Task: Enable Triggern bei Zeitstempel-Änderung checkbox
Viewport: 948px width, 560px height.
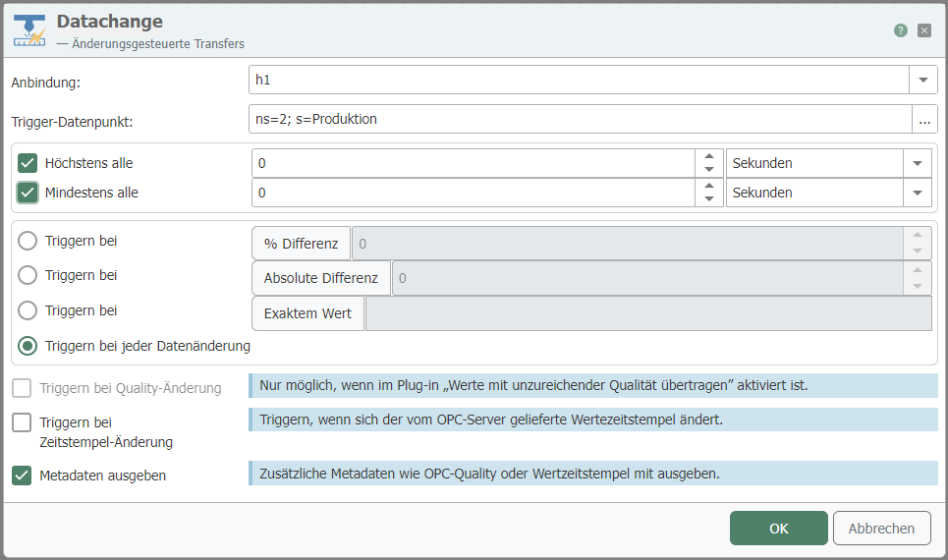Action: click(x=22, y=422)
